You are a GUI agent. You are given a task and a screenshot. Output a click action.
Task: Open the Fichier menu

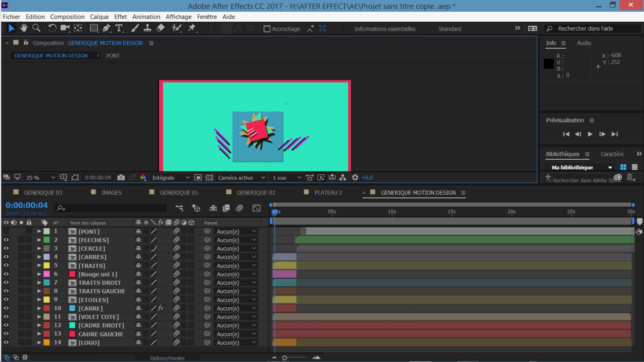click(x=11, y=17)
